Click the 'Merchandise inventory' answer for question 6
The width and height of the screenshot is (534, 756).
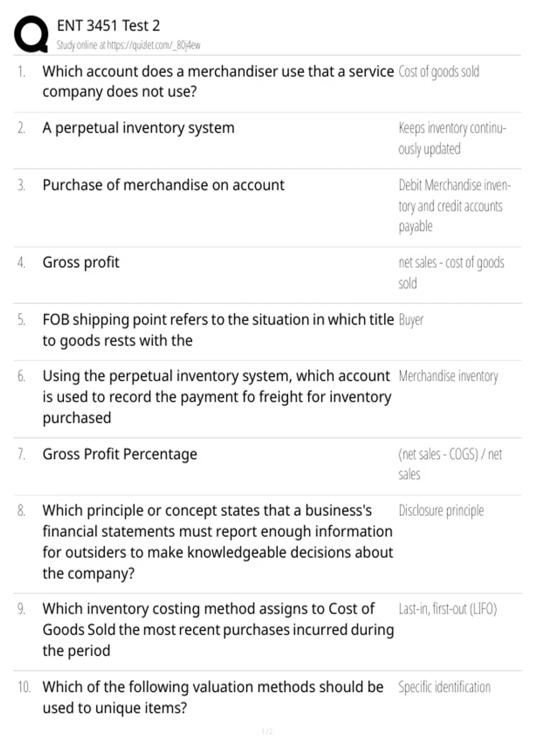coord(448,376)
